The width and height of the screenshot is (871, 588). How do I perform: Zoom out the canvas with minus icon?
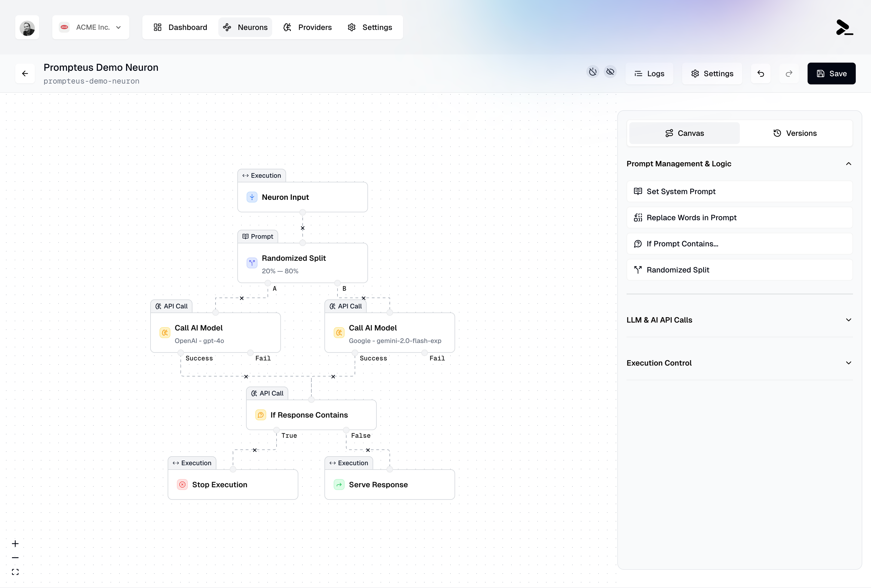pyautogui.click(x=15, y=558)
